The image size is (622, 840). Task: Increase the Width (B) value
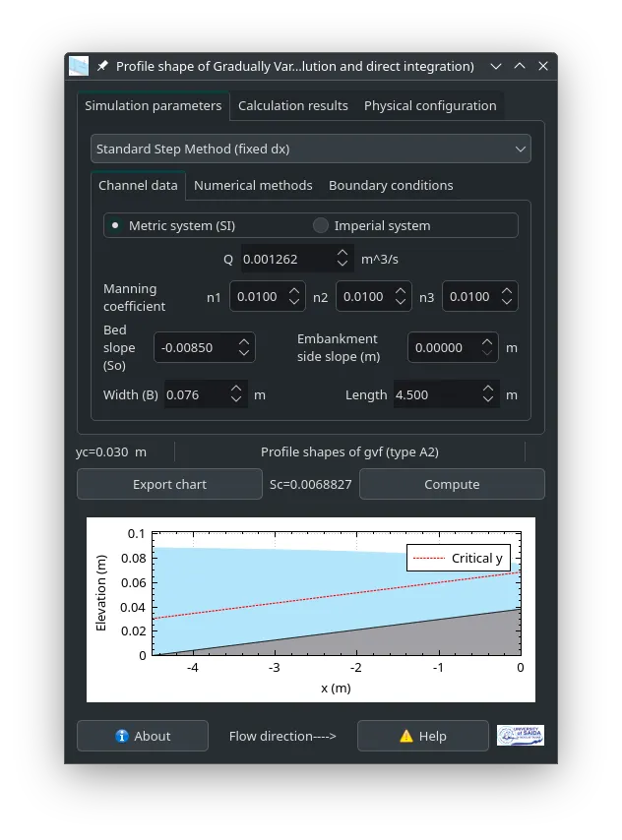click(x=236, y=389)
